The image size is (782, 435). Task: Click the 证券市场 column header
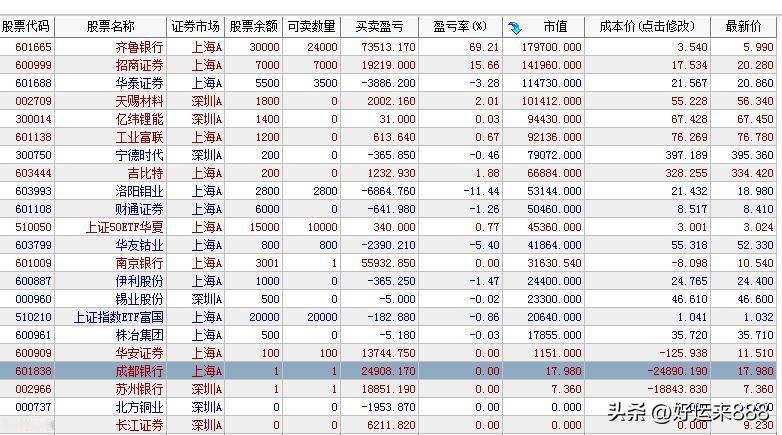point(195,26)
